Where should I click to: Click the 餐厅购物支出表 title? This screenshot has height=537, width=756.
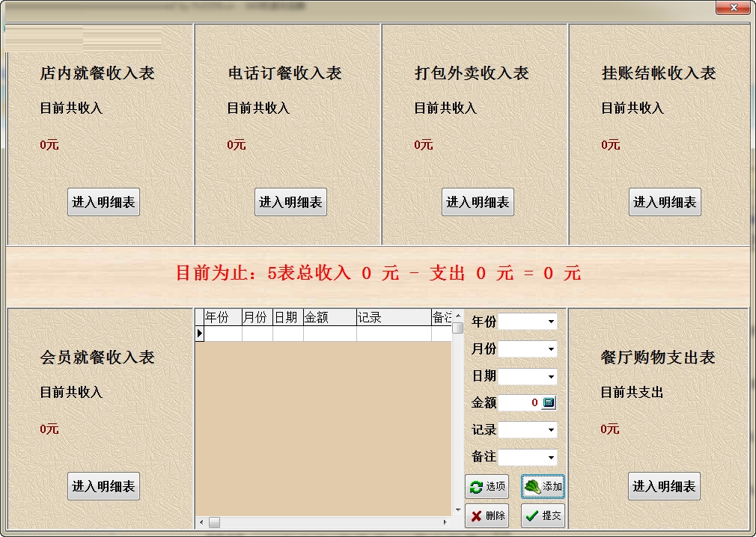coord(658,358)
